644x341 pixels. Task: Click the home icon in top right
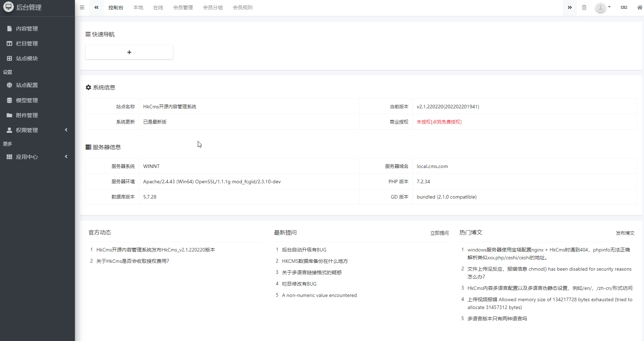[x=639, y=7]
